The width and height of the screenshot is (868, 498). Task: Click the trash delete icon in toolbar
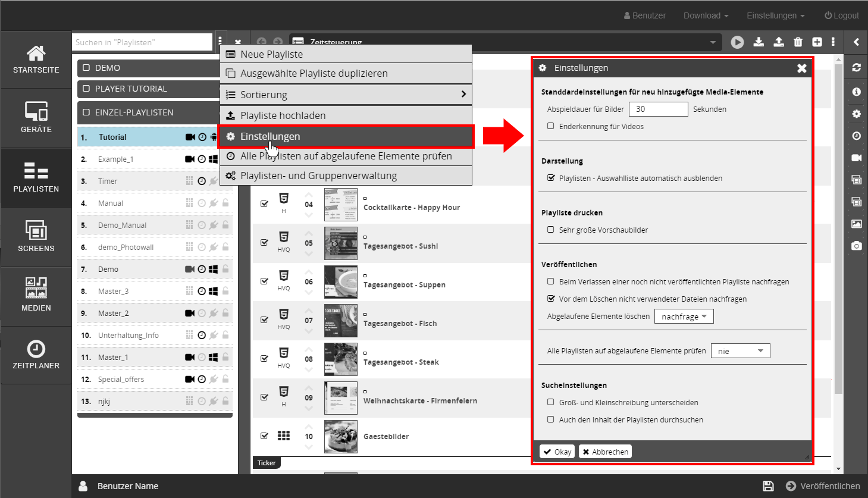pos(798,42)
